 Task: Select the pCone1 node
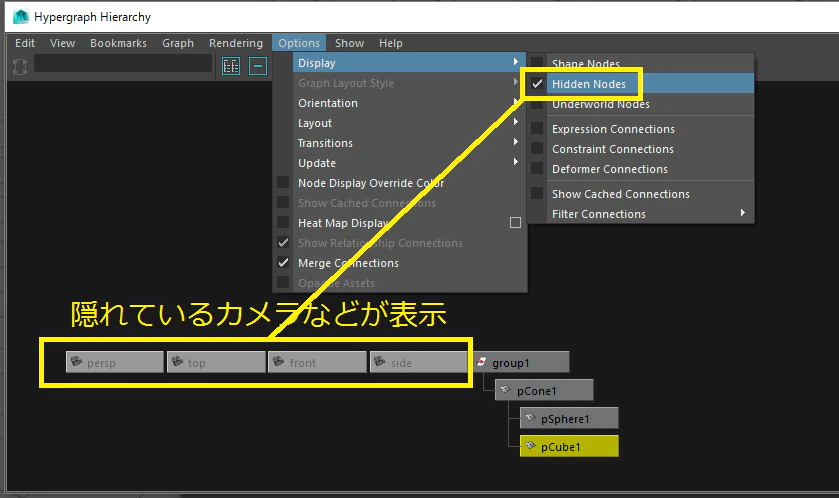click(x=544, y=390)
